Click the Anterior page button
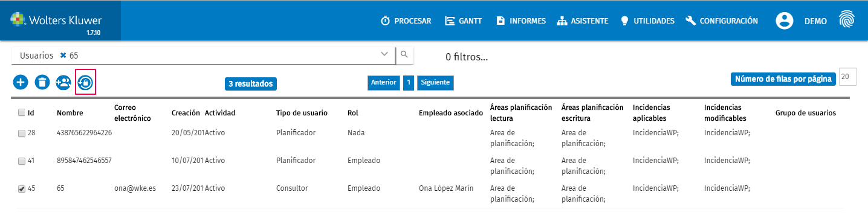This screenshot has height=221, width=868. 384,82
